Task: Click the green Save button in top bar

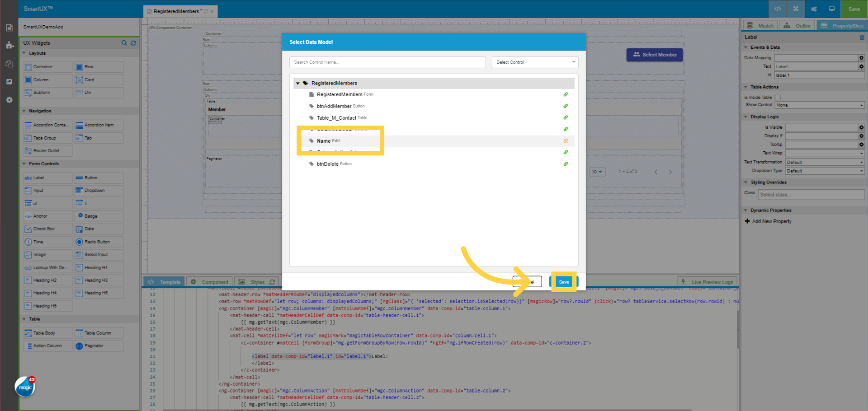Action: point(854,9)
